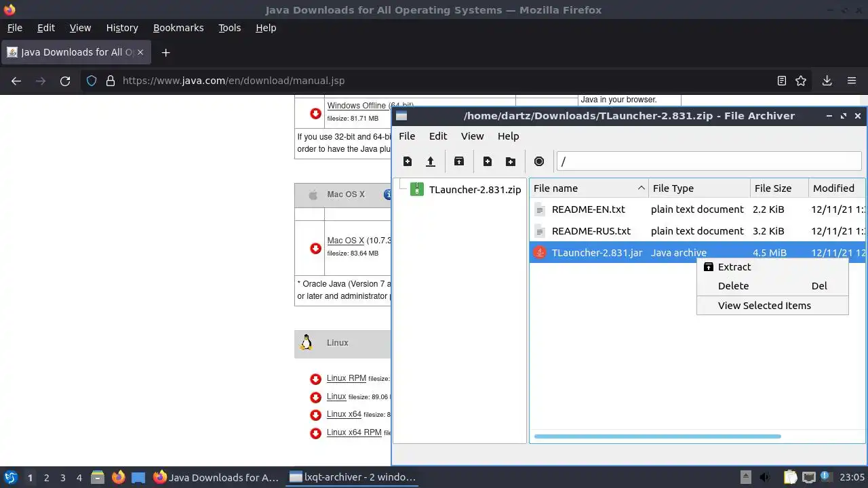This screenshot has width=868, height=488.
Task: Click the green zip icon in tree
Action: point(418,190)
